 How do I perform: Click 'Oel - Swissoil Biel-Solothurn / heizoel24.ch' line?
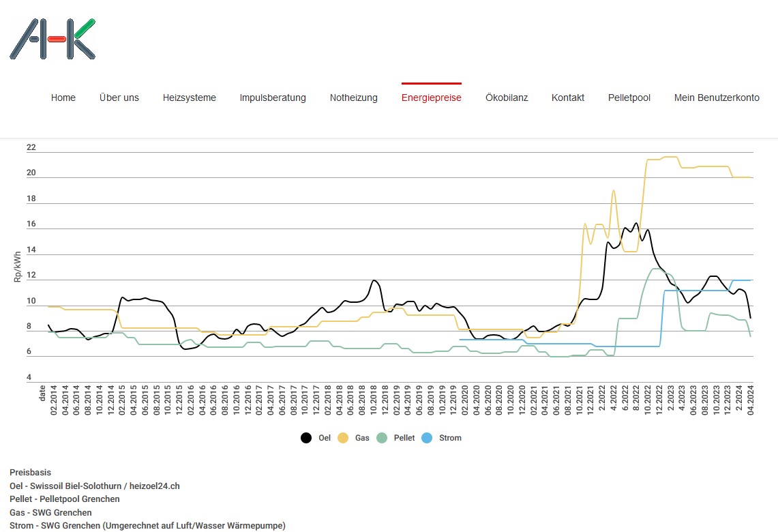(x=95, y=486)
